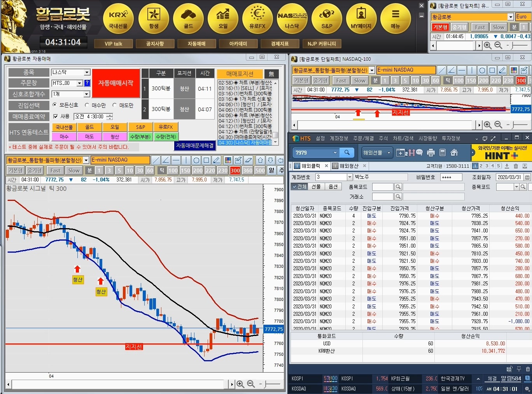Open the 계좌정보 menu in HTS
Image resolution: width=532 pixels, height=394 pixels.
[x=339, y=138]
